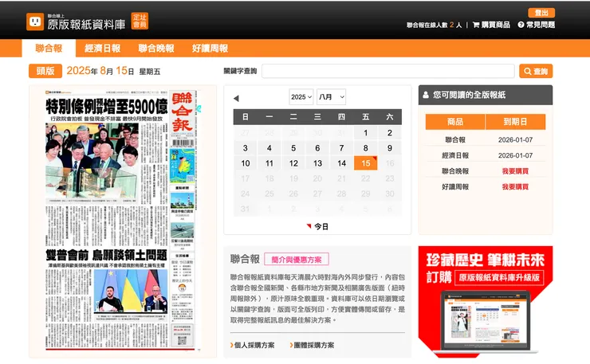Image resolution: width=590 pixels, height=364 pixels.
Task: Select calendar date 7
Action: pyautogui.click(x=342, y=148)
